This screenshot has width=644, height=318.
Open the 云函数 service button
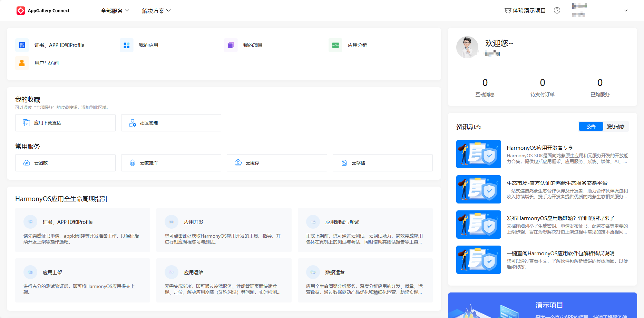[65, 163]
